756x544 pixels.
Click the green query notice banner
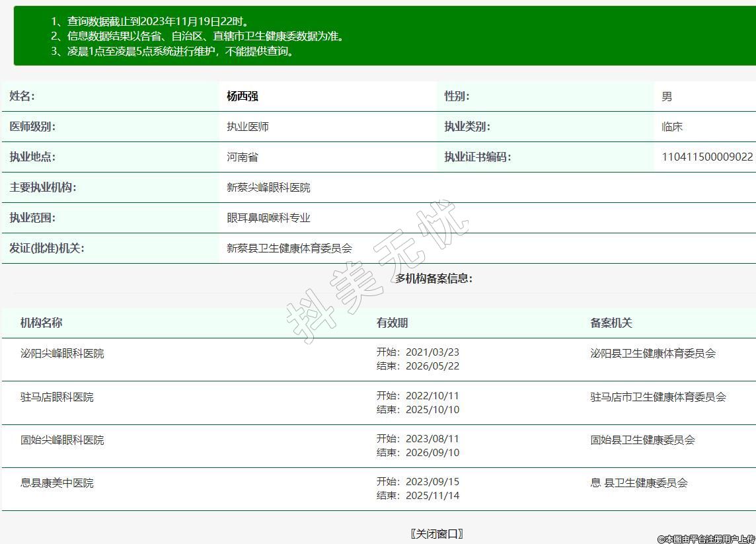(x=383, y=36)
